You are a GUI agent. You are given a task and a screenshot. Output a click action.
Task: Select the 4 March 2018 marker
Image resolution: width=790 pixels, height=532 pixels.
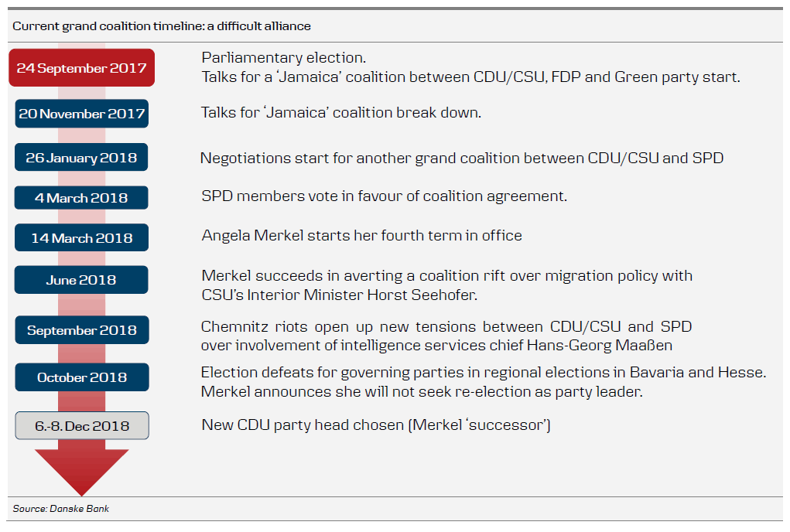pos(81,198)
